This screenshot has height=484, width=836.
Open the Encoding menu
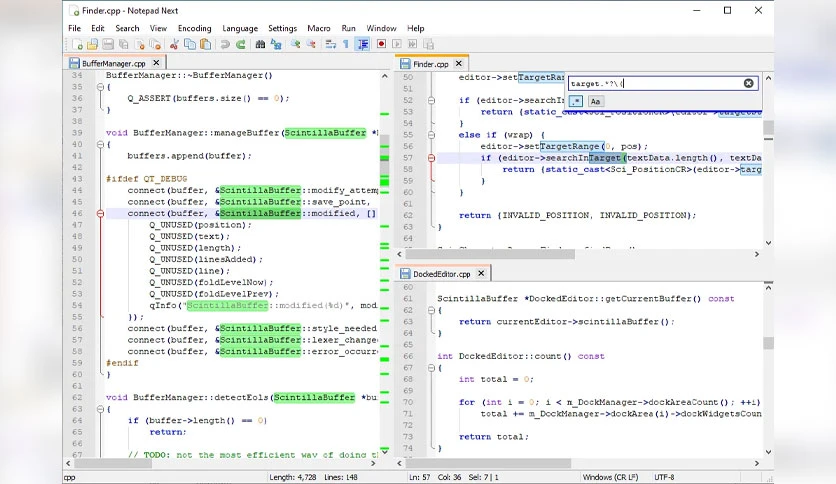tap(195, 28)
